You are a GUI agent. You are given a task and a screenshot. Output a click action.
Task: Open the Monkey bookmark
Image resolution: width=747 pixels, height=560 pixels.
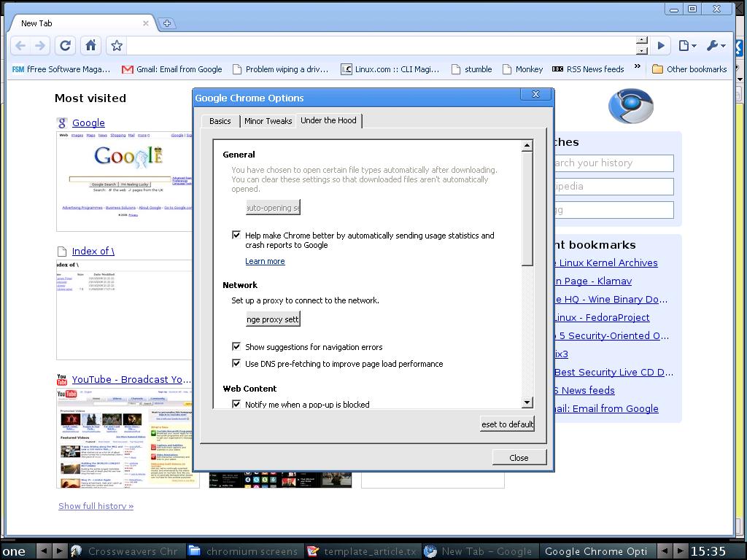522,69
